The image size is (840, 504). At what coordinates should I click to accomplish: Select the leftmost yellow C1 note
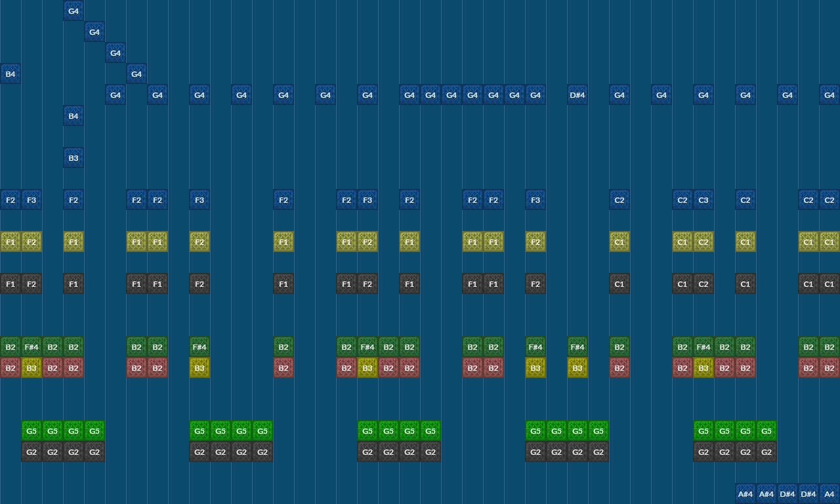619,241
